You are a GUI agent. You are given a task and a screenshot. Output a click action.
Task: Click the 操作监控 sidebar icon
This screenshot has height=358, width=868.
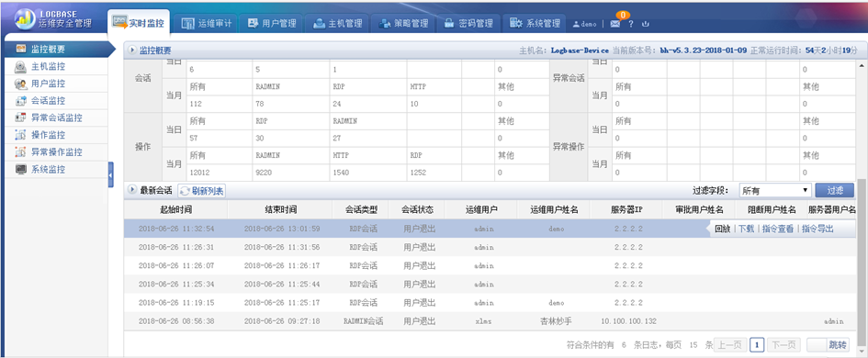(x=21, y=135)
